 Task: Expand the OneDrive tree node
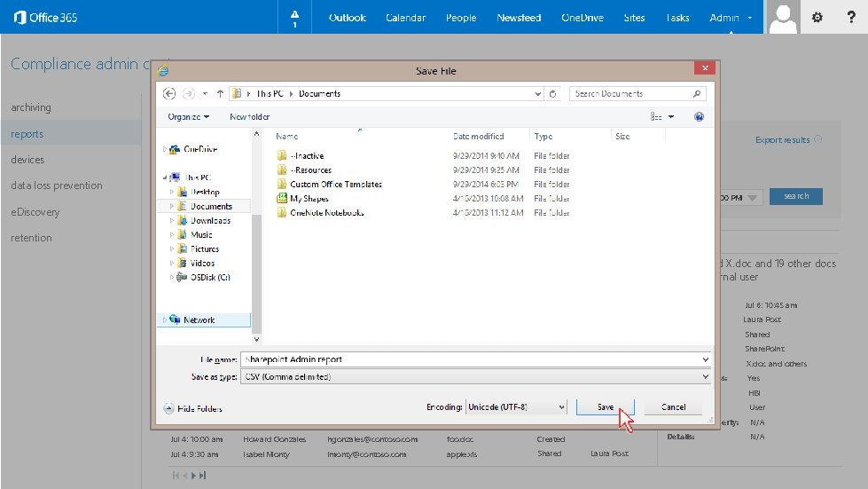(164, 149)
